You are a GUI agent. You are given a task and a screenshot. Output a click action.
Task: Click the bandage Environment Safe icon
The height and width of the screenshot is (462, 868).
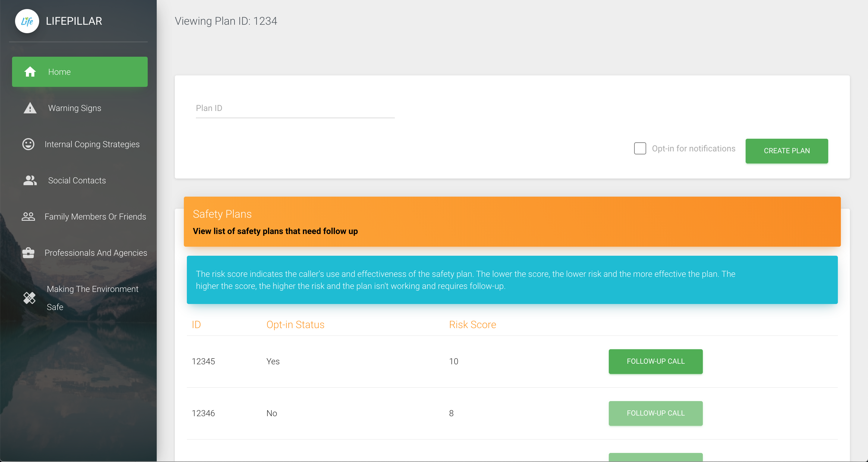29,298
